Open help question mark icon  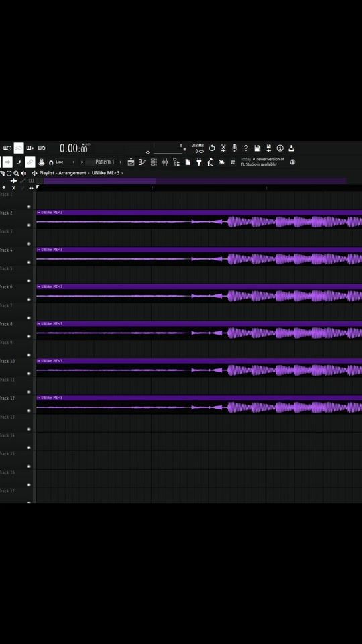(x=245, y=148)
